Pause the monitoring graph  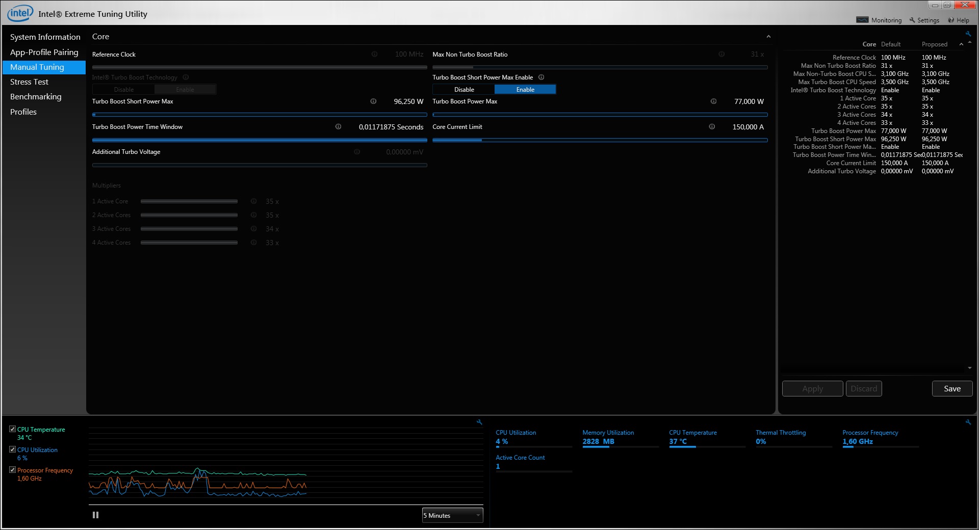click(95, 515)
